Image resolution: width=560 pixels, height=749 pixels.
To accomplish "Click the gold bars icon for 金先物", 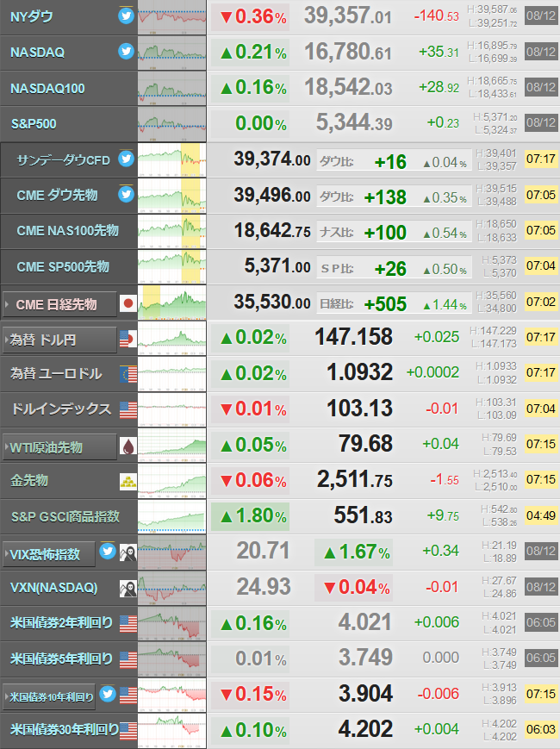I will (x=128, y=482).
